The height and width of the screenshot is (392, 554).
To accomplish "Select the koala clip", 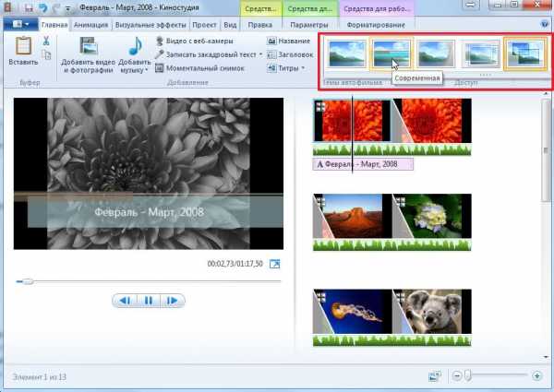I will click(432, 312).
